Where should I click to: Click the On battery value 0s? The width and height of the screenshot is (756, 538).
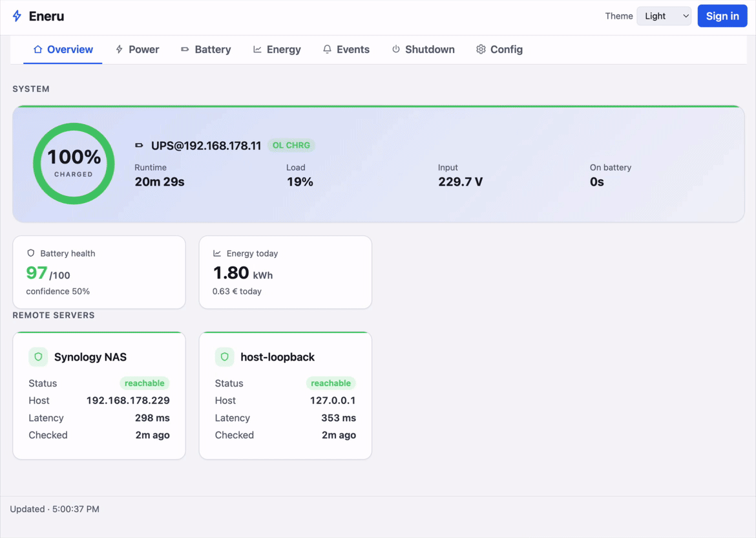coord(597,182)
